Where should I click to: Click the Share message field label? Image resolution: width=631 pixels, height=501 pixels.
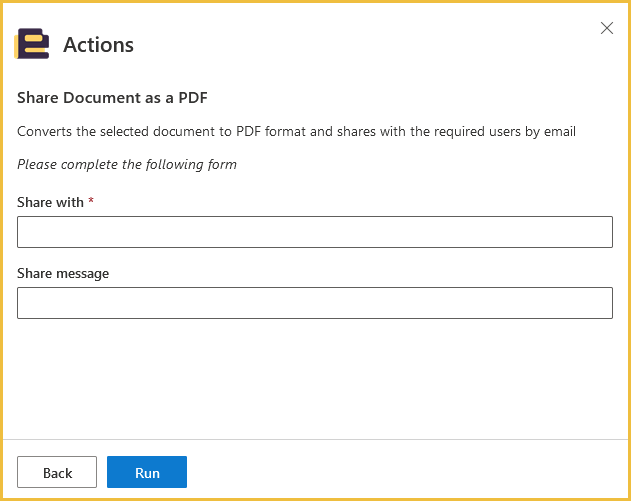(x=63, y=274)
